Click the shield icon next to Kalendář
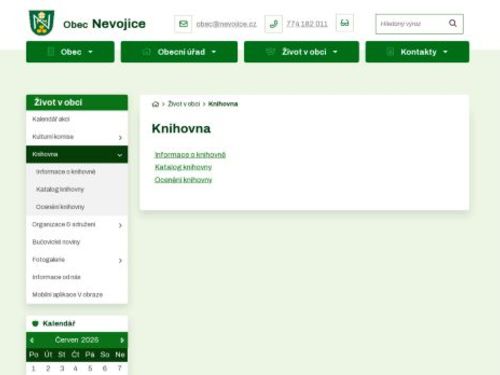 [35, 323]
